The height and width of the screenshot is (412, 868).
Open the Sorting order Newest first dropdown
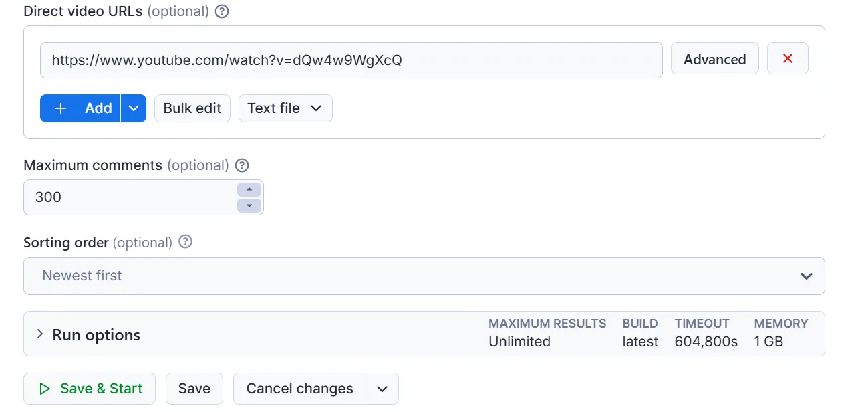coord(424,276)
